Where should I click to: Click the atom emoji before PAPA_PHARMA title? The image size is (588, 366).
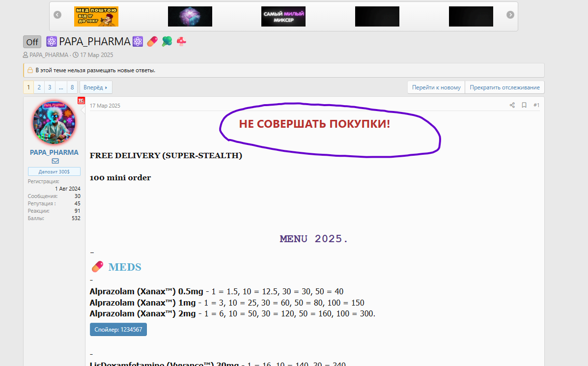[x=52, y=41]
